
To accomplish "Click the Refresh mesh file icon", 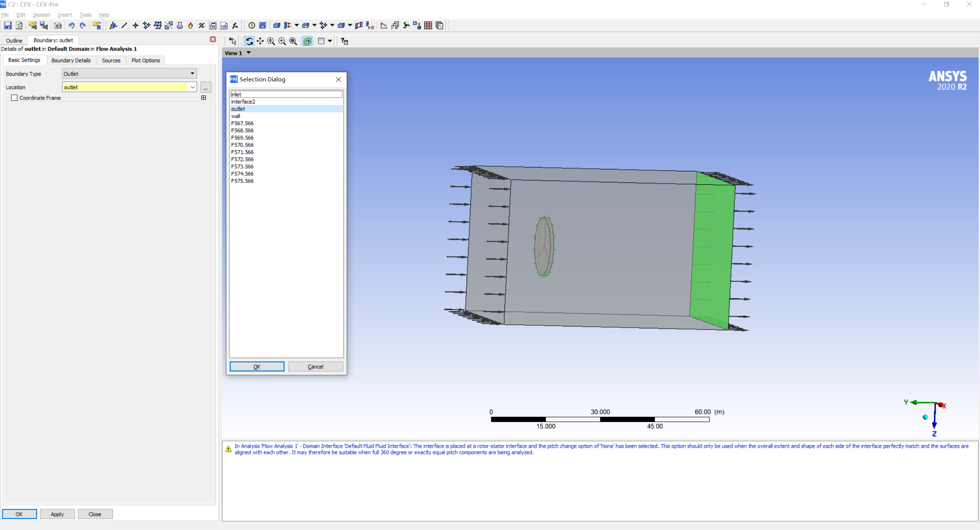I will coord(19,25).
